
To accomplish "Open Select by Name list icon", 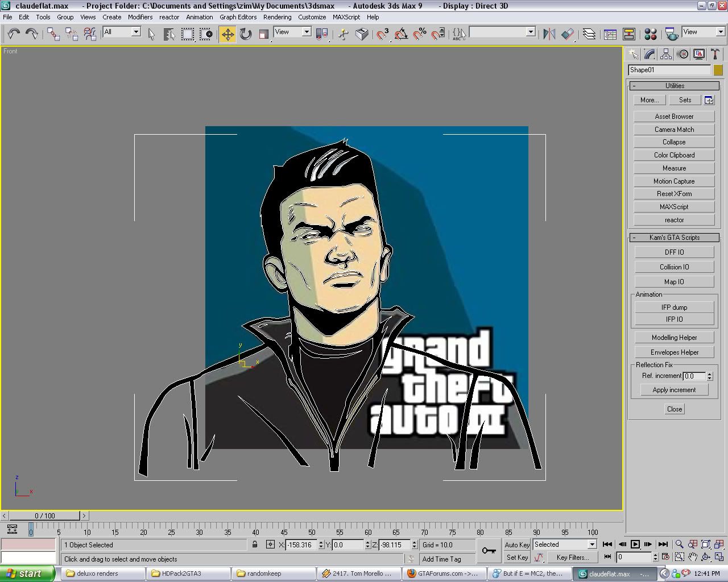I will 169,34.
